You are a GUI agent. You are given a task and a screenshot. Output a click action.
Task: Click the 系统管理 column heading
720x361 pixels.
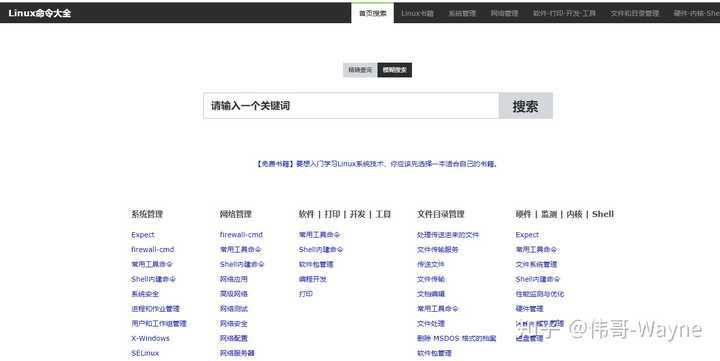147,214
